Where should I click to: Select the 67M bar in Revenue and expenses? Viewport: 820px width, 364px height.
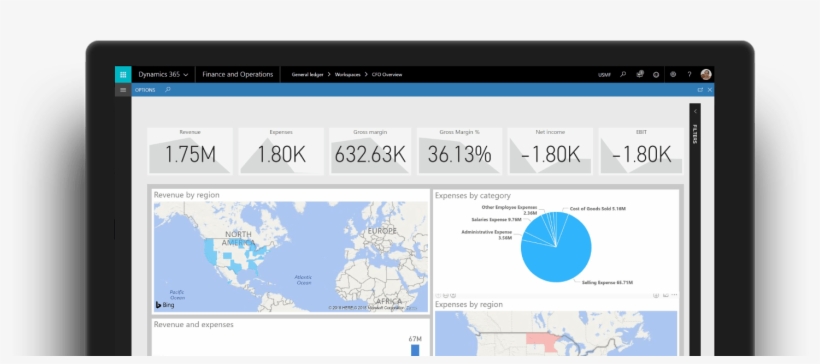[x=415, y=350]
